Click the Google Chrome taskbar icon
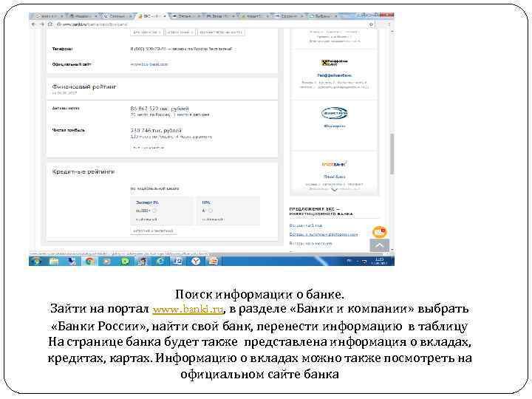Screen dimensions: 532x399 click(x=89, y=261)
